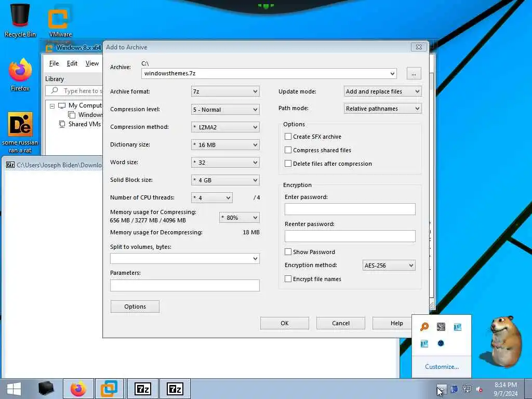The height and width of the screenshot is (399, 532).
Task: Open the Action Center flag icon in tray
Action: 454,389
